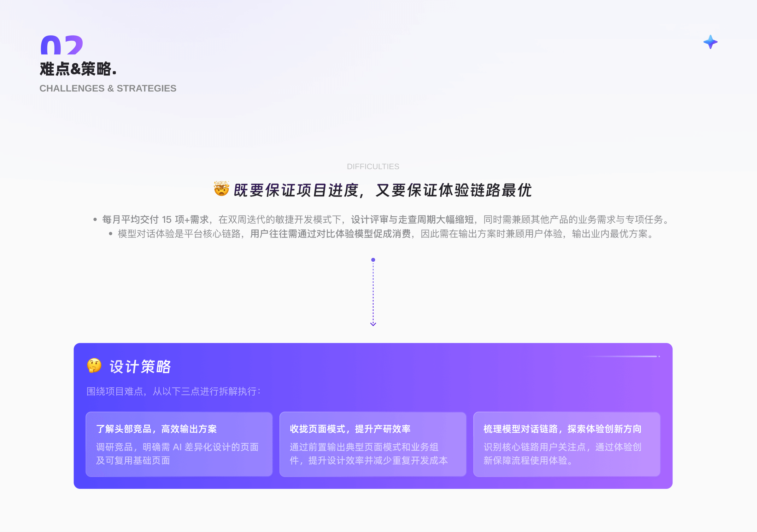Image resolution: width=757 pixels, height=532 pixels.
Task: Select the 梳理模型对话链路 card
Action: click(566, 444)
